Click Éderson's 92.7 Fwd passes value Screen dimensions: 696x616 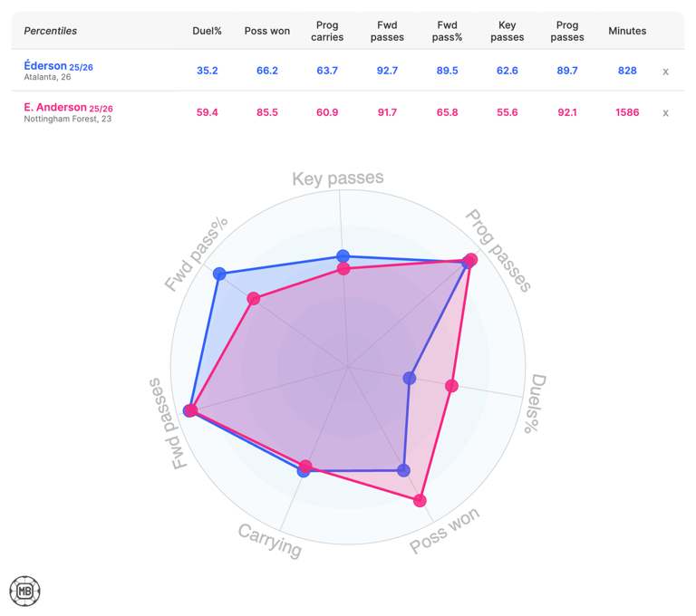pos(387,71)
